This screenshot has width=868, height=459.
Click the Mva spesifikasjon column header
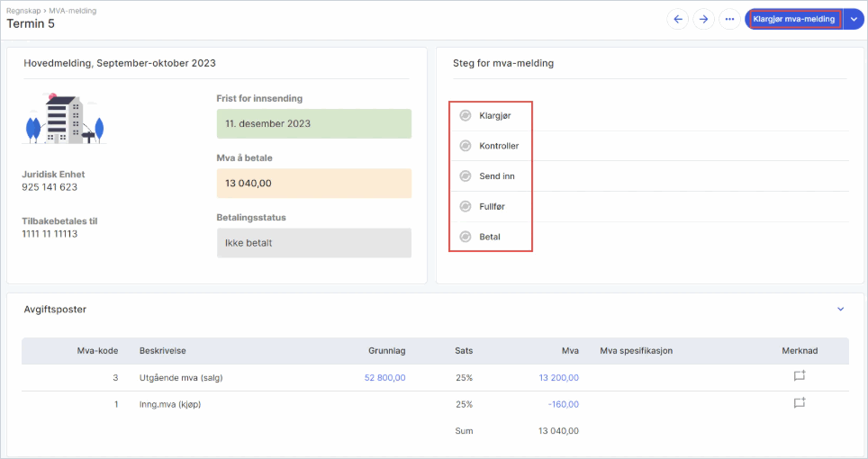(636, 351)
